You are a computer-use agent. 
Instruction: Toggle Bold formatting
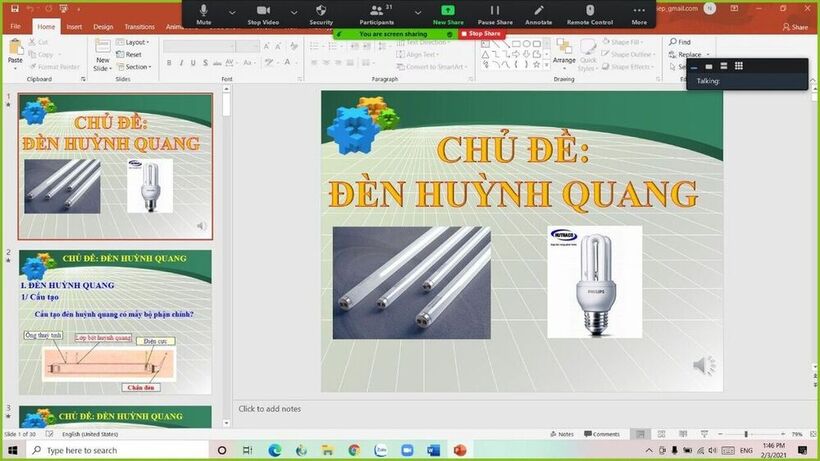click(x=169, y=63)
